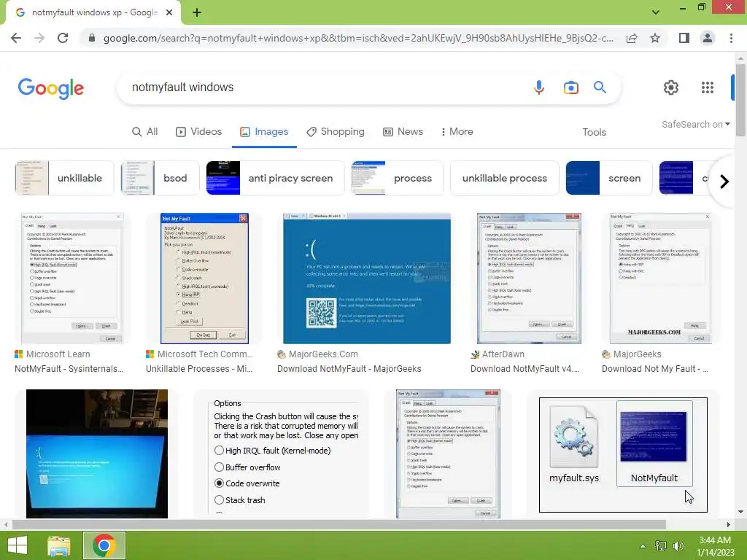
Task: Click NotMyFault - Sysinternals link
Action: click(69, 368)
